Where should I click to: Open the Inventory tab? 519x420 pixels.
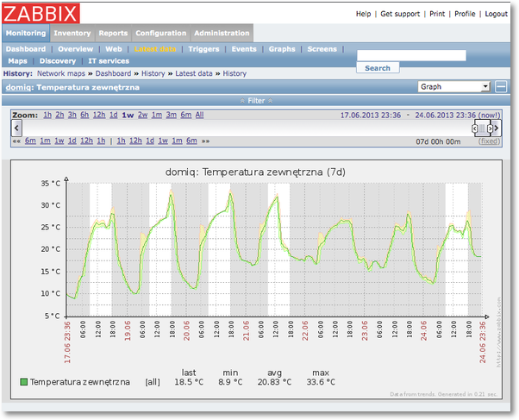pyautogui.click(x=72, y=33)
